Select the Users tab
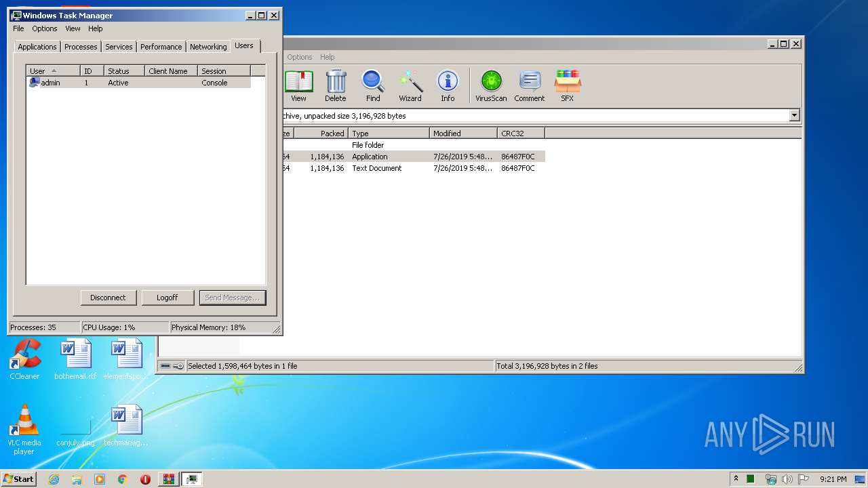The image size is (868, 488). click(x=244, y=45)
